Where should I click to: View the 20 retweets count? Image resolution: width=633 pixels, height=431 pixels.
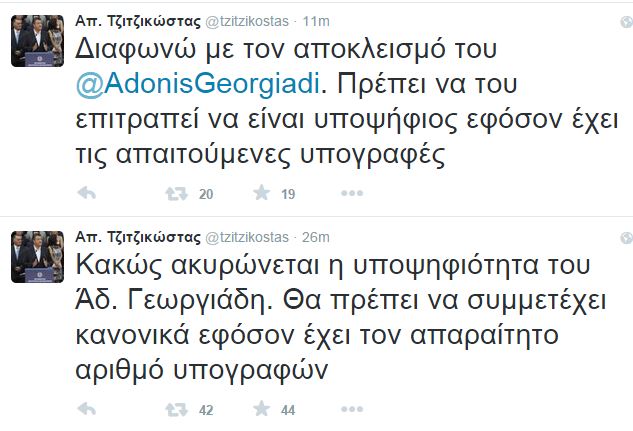(x=207, y=194)
